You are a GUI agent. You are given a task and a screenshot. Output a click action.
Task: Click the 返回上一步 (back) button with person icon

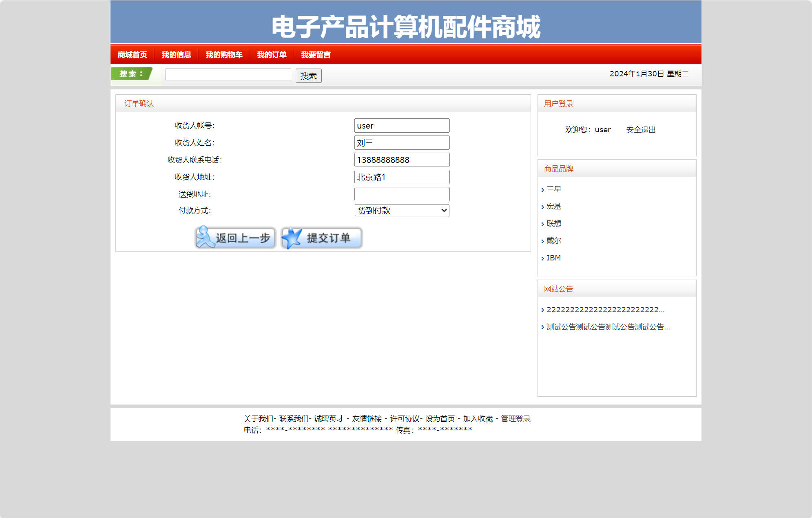click(x=235, y=238)
